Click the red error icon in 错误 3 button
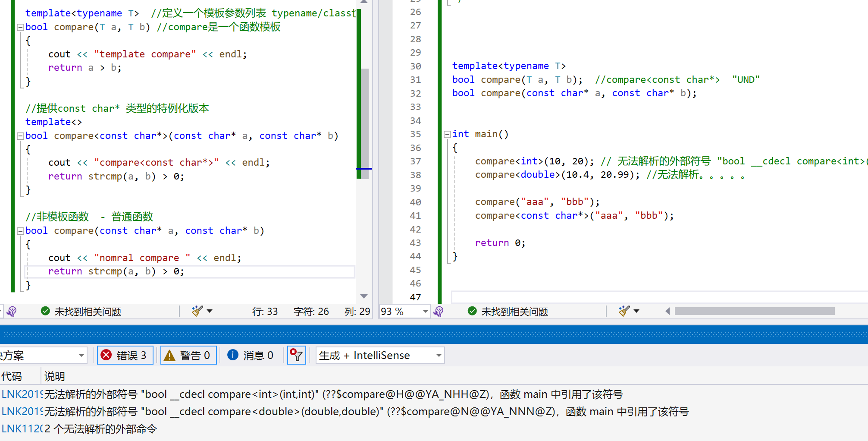The image size is (868, 441). 106,355
